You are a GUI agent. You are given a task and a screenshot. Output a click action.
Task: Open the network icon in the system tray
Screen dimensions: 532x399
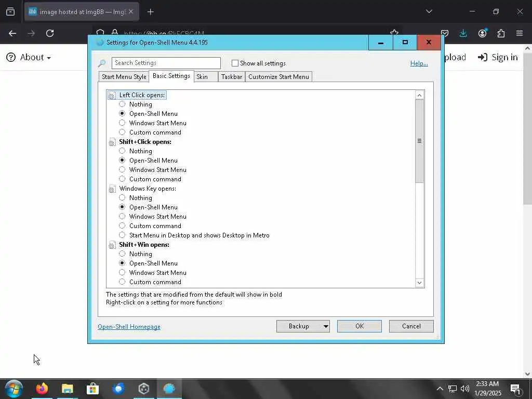tap(453, 389)
